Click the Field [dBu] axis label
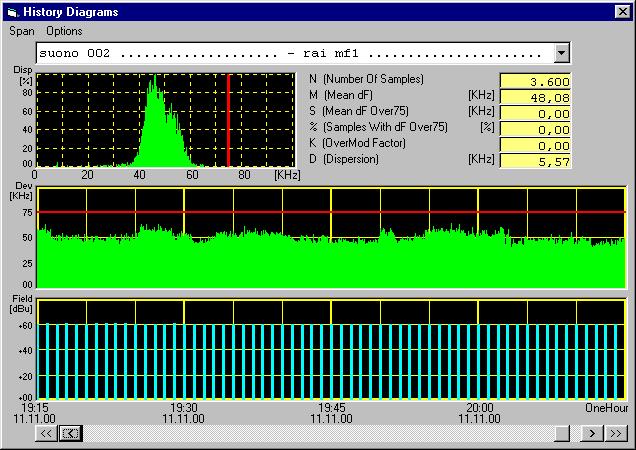Screen dimensions: 636x450 (21, 304)
